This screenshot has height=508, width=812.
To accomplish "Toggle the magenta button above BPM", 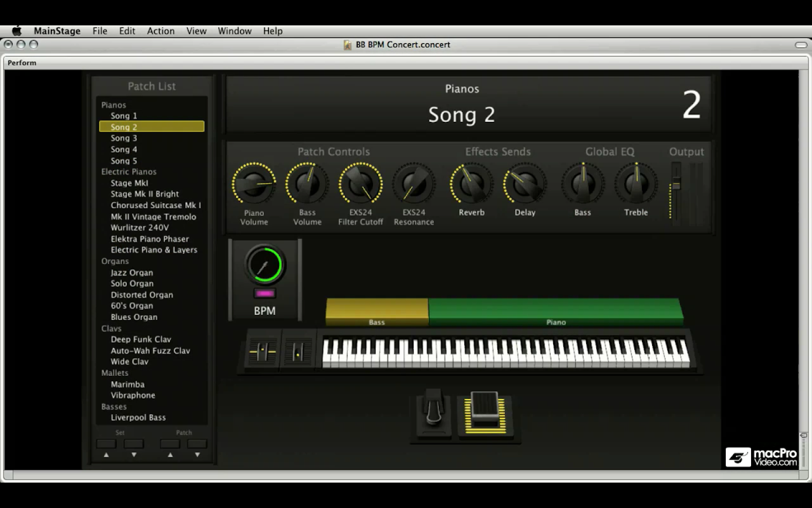I will [x=265, y=293].
